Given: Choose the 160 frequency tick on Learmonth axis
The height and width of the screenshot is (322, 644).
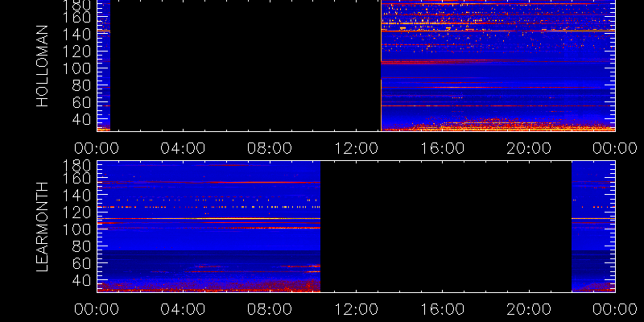Looking at the screenshot, I should click(76, 179).
